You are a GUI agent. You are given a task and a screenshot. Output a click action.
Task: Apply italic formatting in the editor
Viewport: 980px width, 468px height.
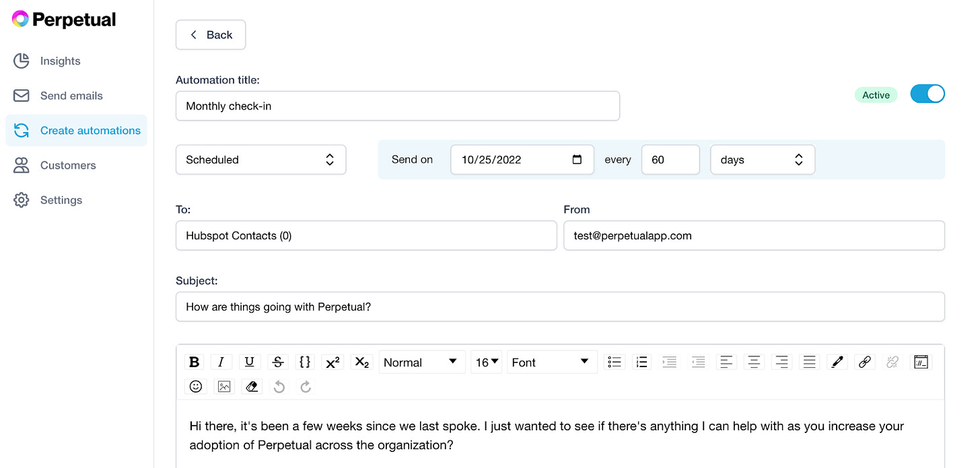point(221,362)
